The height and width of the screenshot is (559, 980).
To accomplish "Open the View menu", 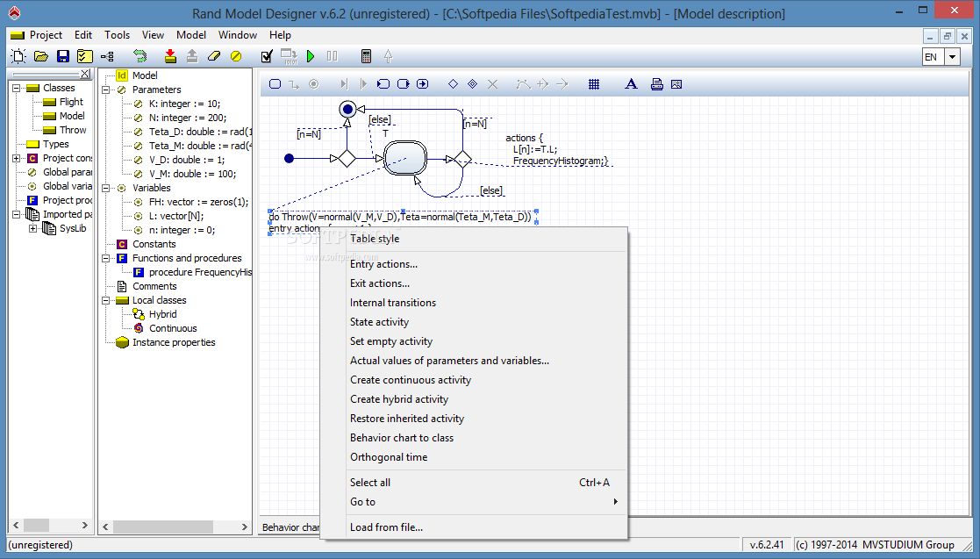I will pos(153,35).
